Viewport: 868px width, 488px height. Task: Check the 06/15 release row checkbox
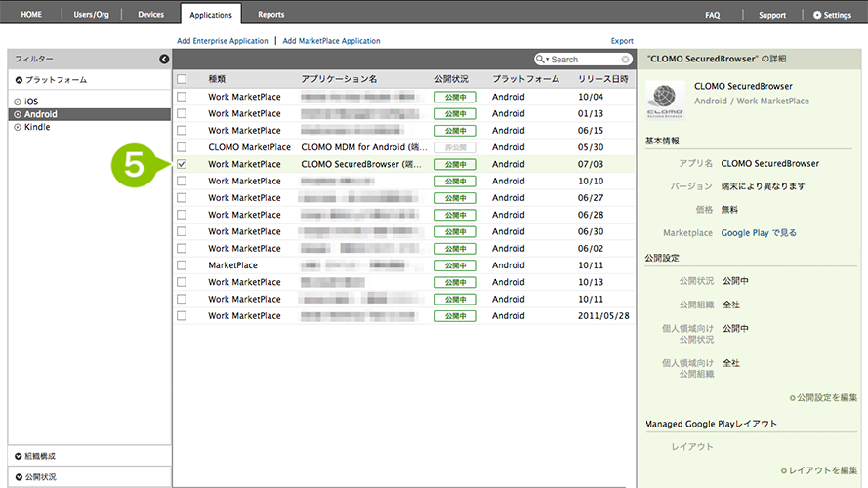(182, 130)
